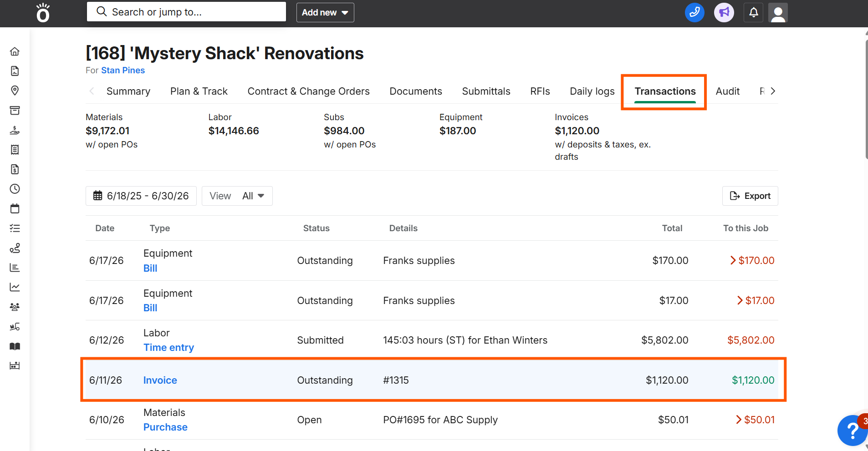
Task: Expand the $170.00 To this Job amount
Action: click(x=752, y=260)
